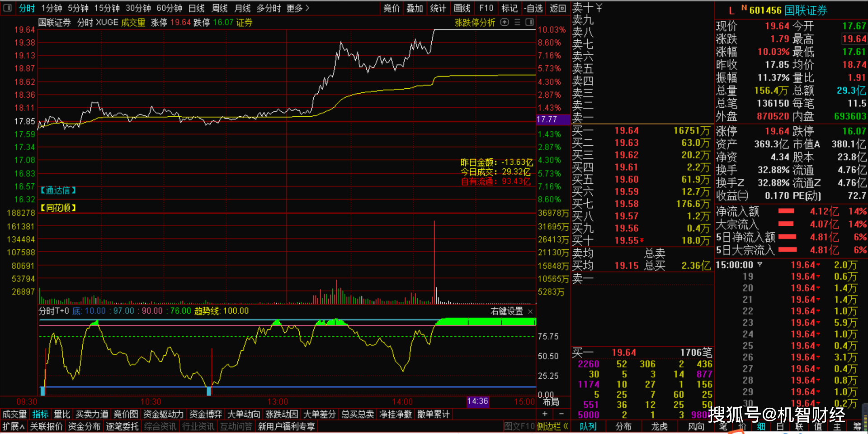This screenshot has width=868, height=434.
Task: Select the 细 detail tab
Action: pos(761,426)
